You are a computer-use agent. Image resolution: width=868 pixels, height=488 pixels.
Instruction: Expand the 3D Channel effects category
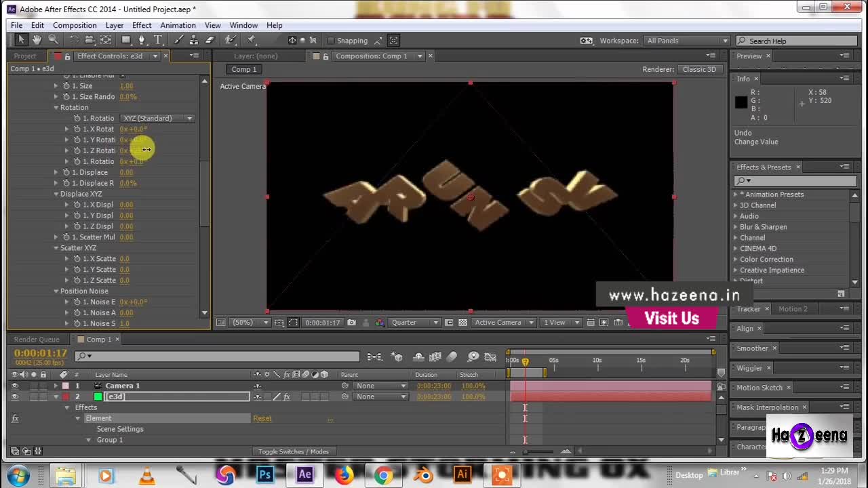tap(735, 205)
